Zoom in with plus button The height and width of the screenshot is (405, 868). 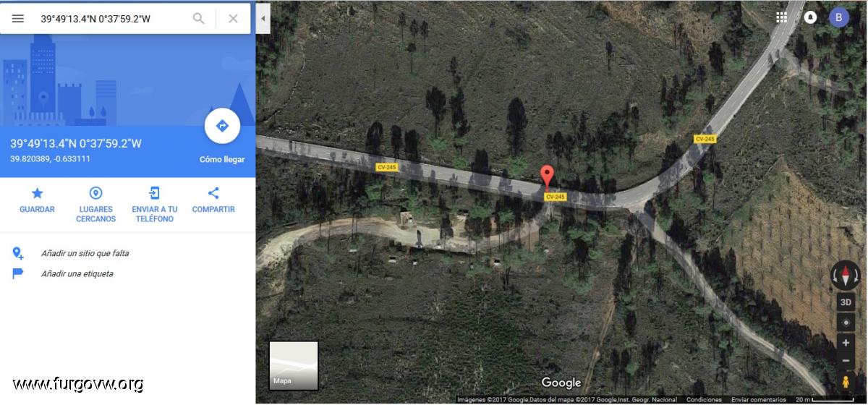(x=846, y=343)
